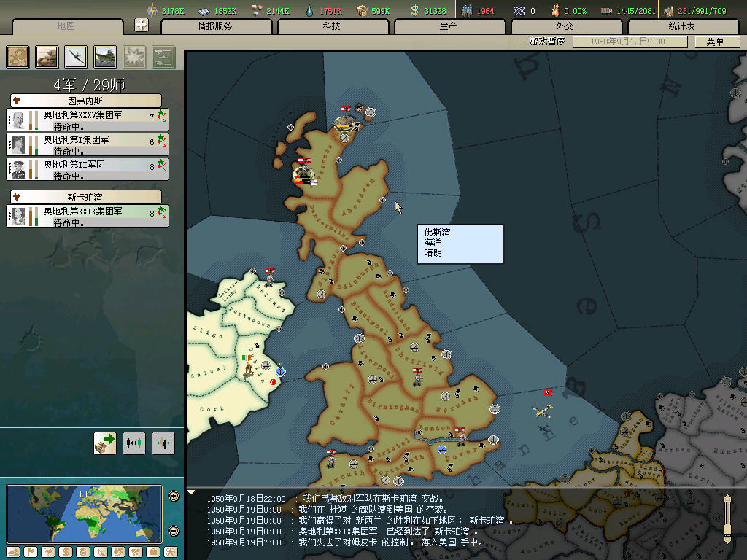The image size is (747, 560).
Task: Collapse the message log with the triangle
Action: point(191,492)
